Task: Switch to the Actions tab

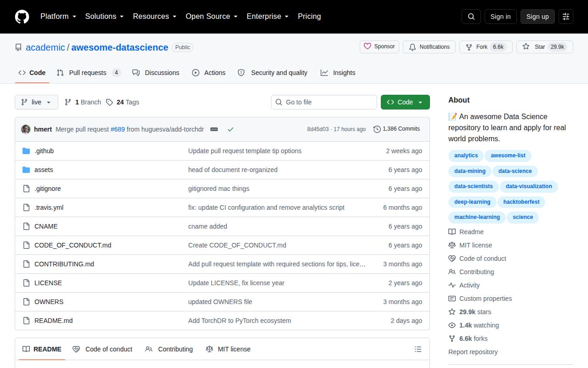Action: [209, 73]
